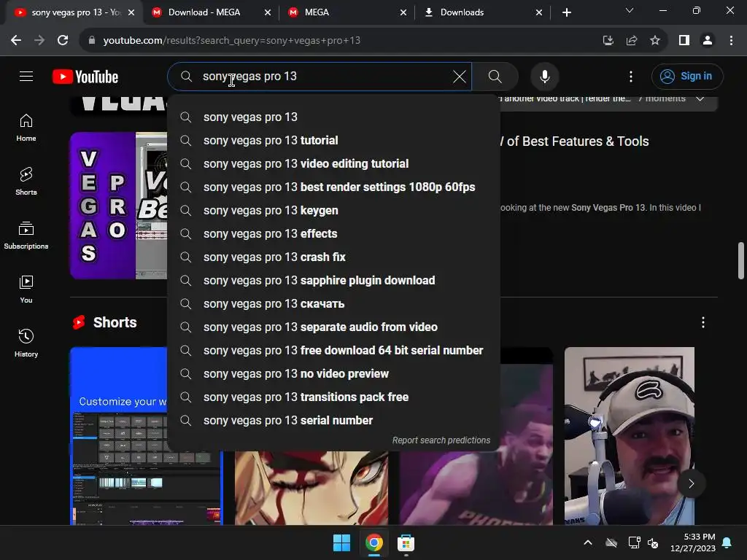
Task: Open Home in the YouTube sidebar
Action: tap(26, 128)
